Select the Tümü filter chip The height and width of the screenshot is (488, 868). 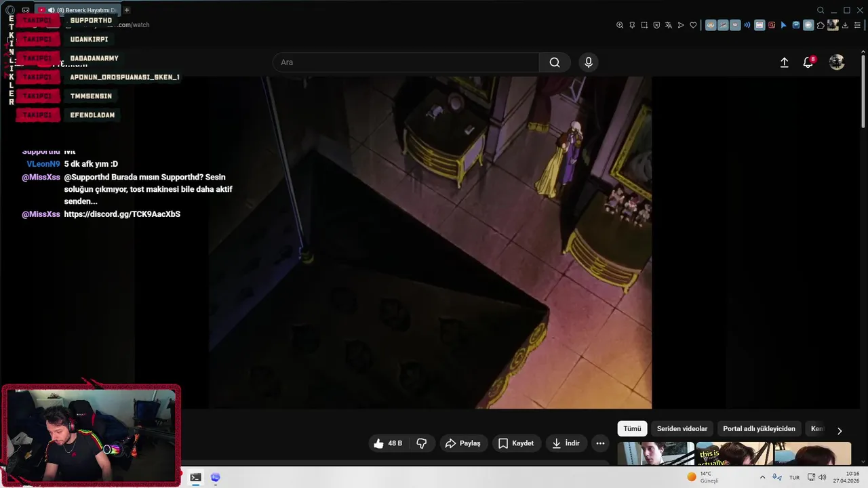tap(632, 429)
